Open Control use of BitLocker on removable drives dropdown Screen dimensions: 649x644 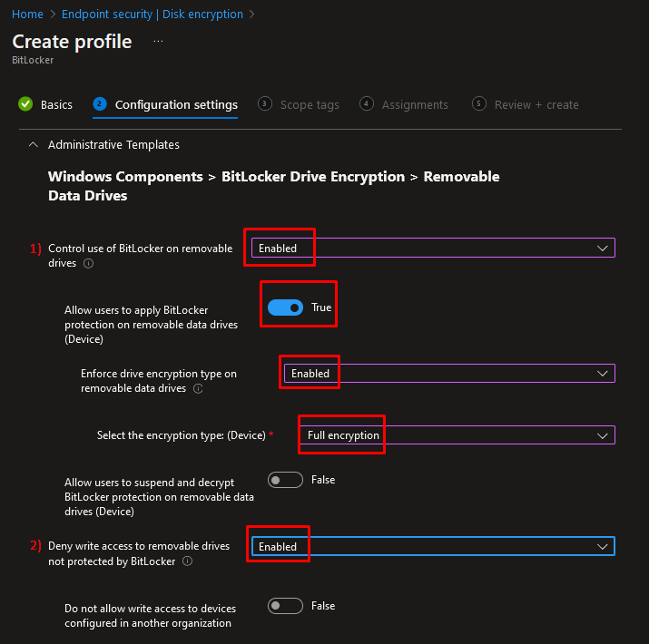pyautogui.click(x=433, y=249)
